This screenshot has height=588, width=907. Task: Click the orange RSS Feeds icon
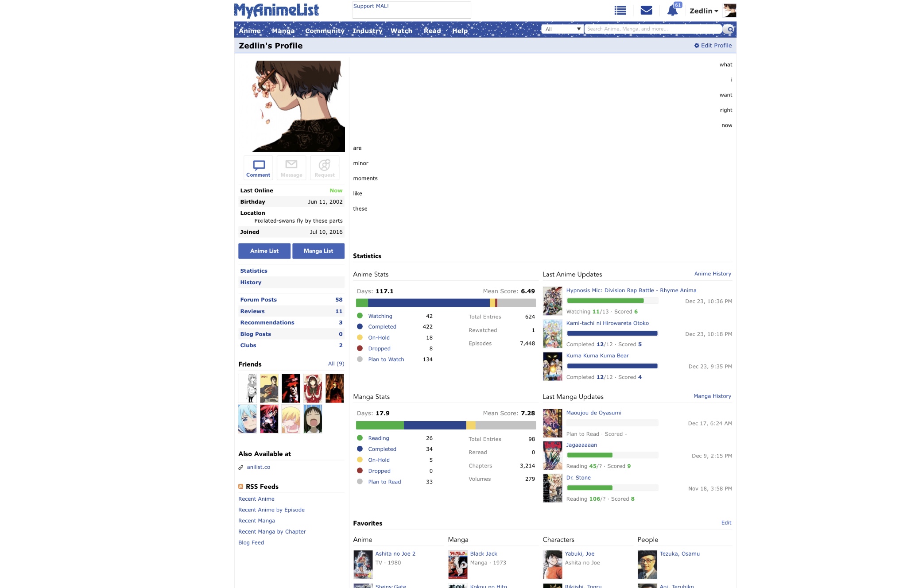(x=240, y=486)
